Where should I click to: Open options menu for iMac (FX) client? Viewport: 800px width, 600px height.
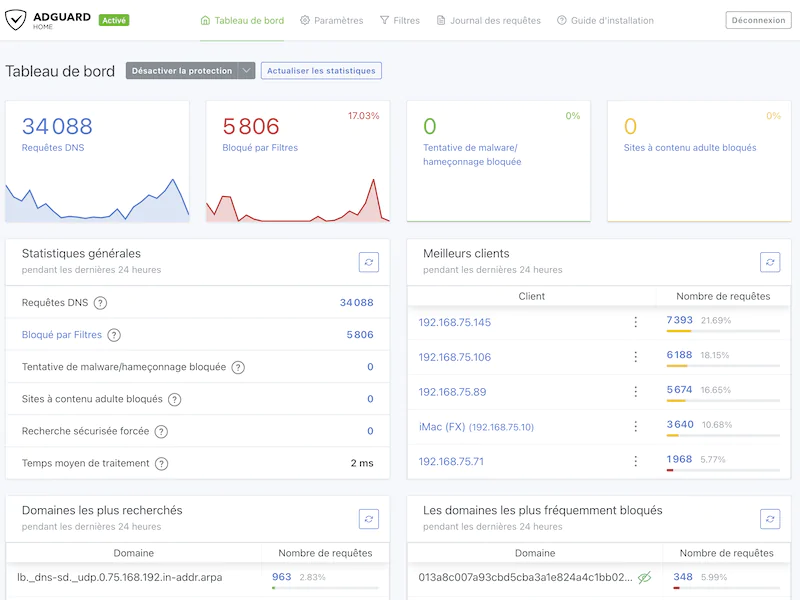click(x=636, y=427)
